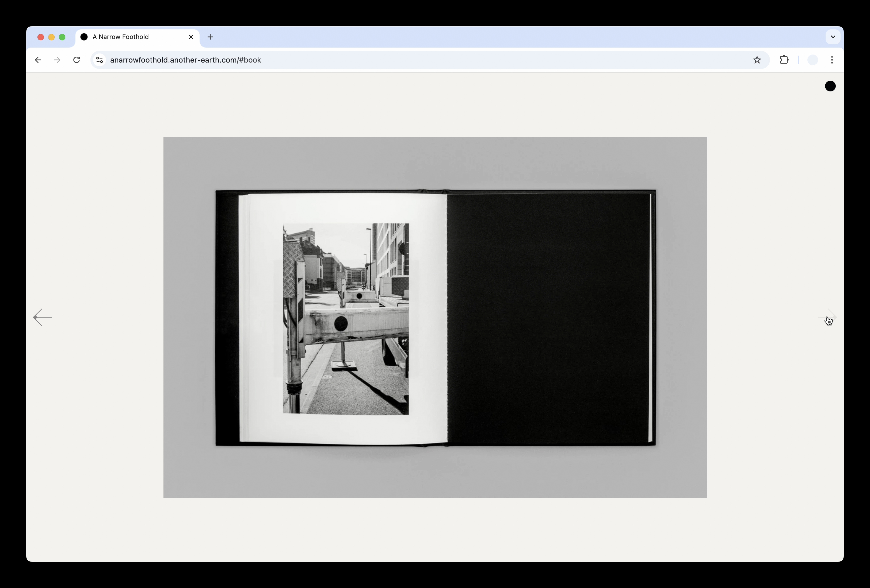Maximize window with the green button
The image size is (870, 588).
point(62,37)
